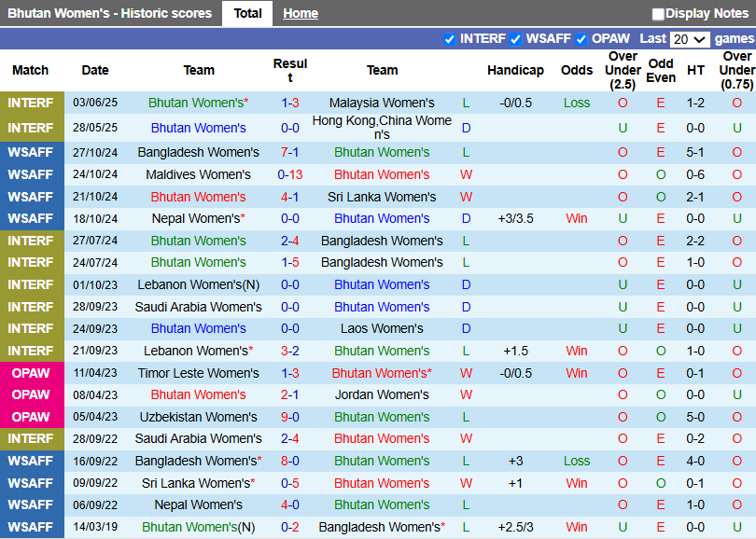Click the date 03/06/25

95,103
